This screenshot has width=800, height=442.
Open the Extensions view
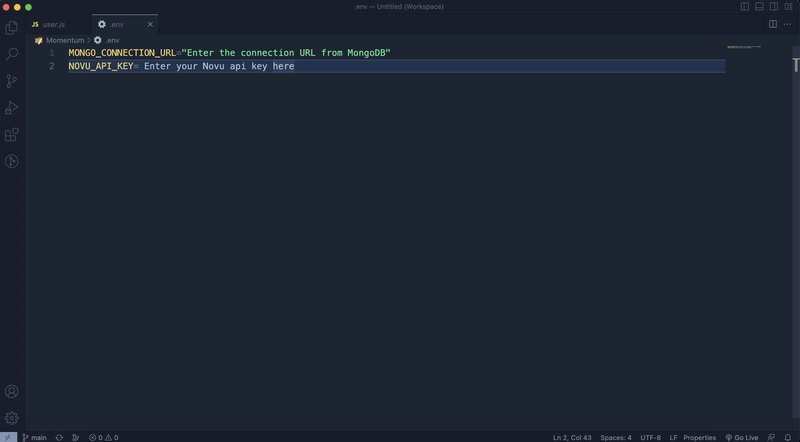pos(11,134)
